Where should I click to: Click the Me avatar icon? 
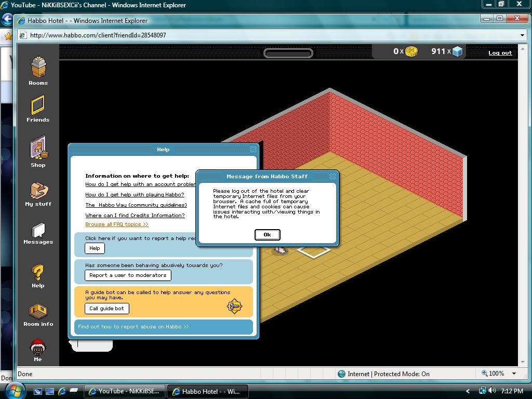38,347
